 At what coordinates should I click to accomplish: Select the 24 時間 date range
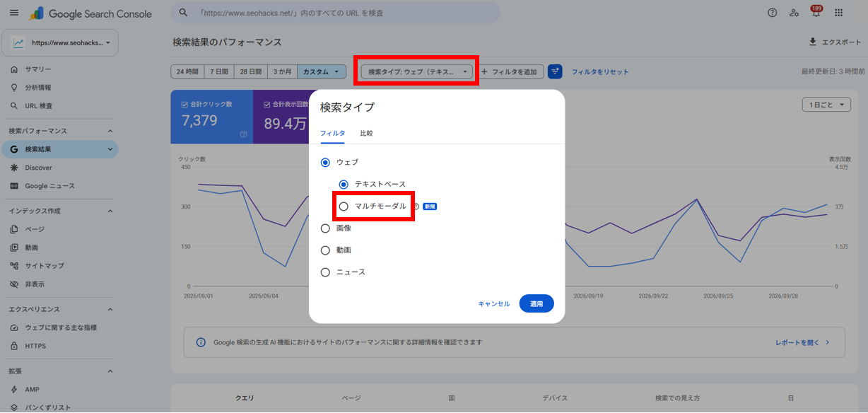tap(187, 71)
